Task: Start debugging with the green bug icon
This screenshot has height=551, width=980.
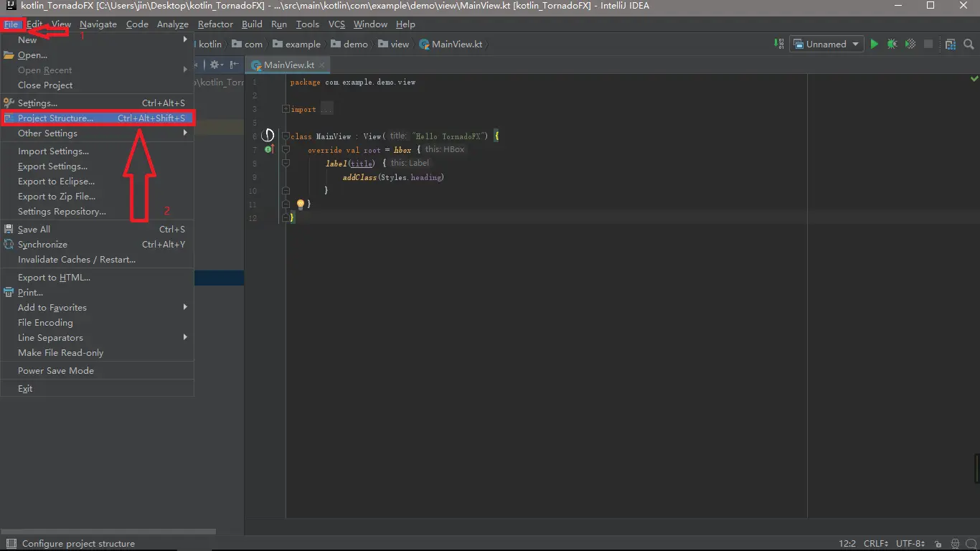Action: click(x=892, y=44)
